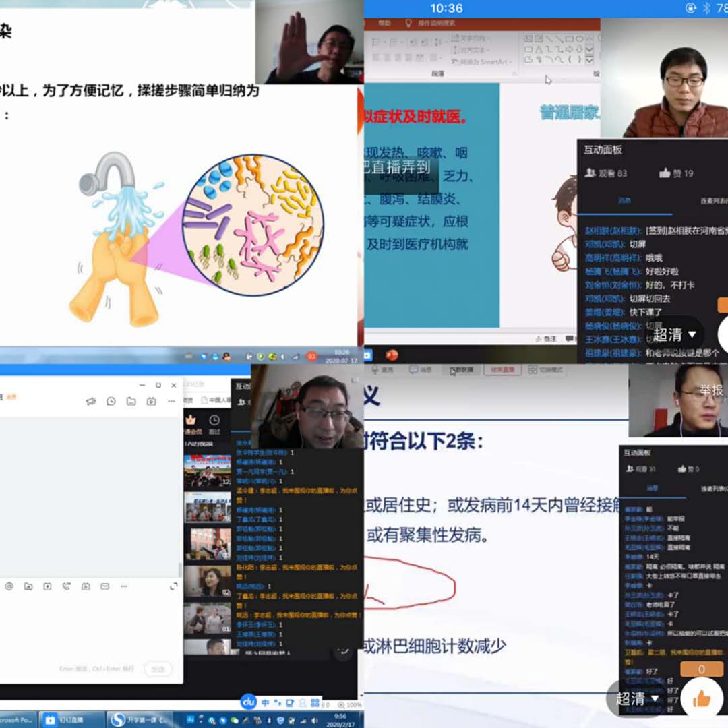Switch to 连麦列表 tab in lower-right panel
The width and height of the screenshot is (728, 728).
pos(713,488)
